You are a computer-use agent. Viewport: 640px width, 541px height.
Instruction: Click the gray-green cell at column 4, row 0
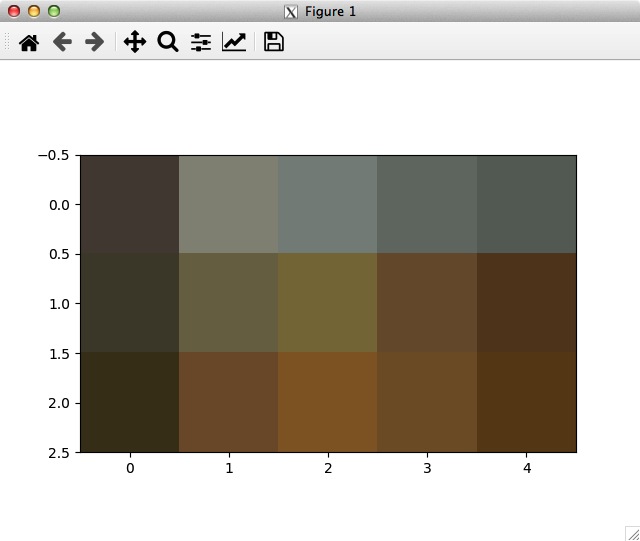pyautogui.click(x=526, y=204)
